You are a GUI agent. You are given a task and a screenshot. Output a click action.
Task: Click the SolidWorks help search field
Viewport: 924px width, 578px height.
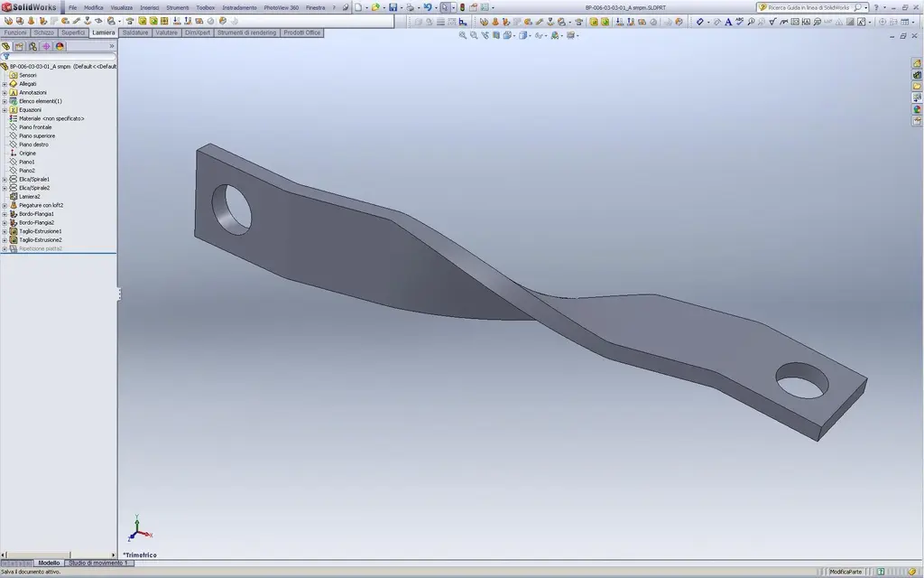point(809,7)
